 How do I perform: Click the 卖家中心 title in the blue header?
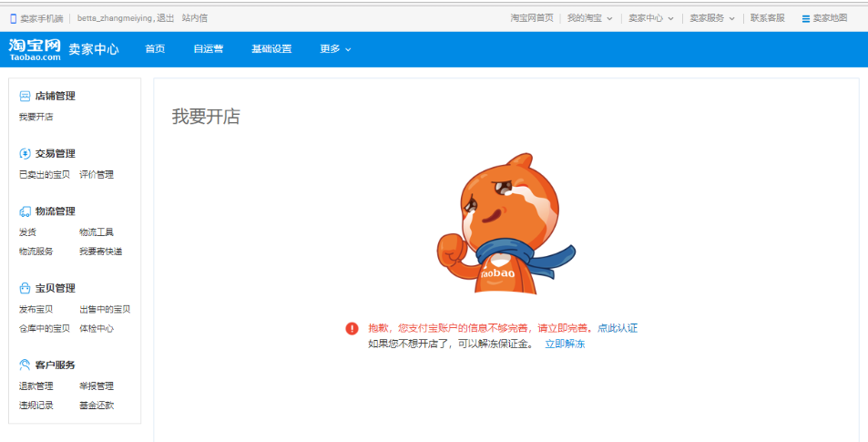pos(94,49)
